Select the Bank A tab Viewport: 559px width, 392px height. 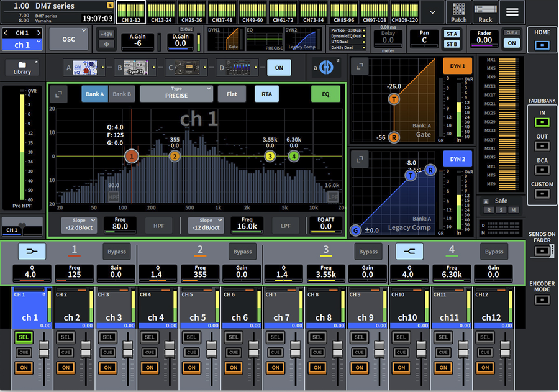[x=94, y=94]
